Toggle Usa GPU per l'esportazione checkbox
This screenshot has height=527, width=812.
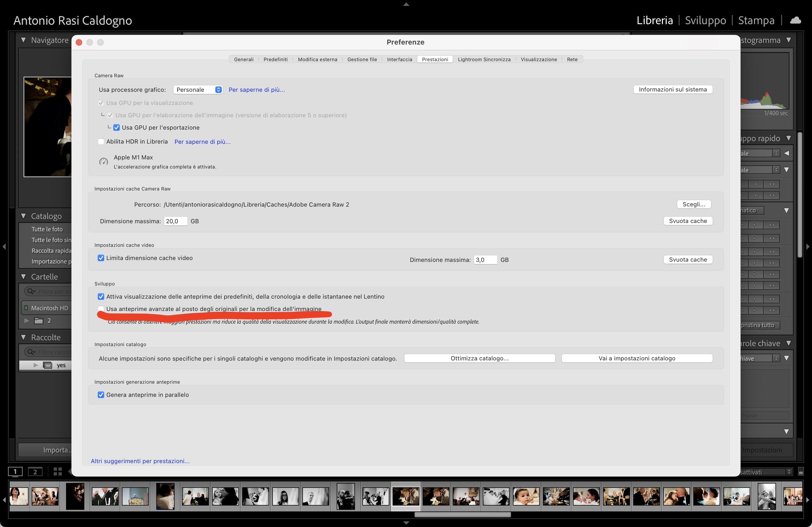pos(116,127)
